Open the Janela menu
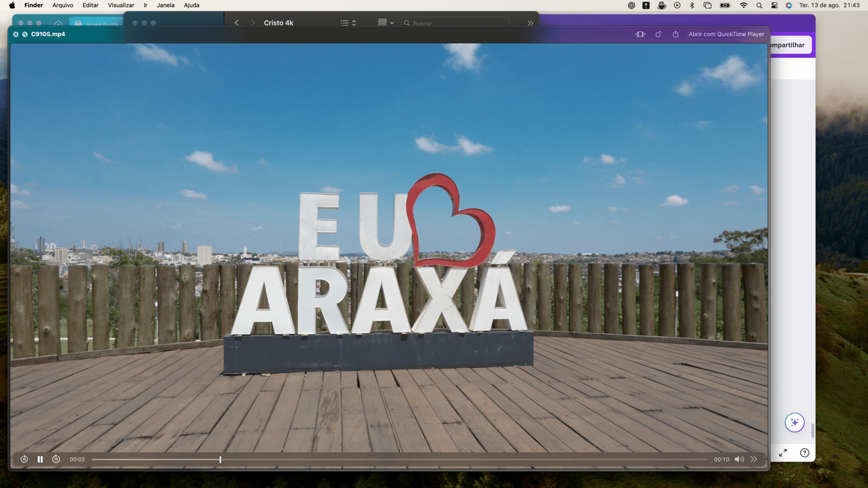The height and width of the screenshot is (488, 868). 166,5
